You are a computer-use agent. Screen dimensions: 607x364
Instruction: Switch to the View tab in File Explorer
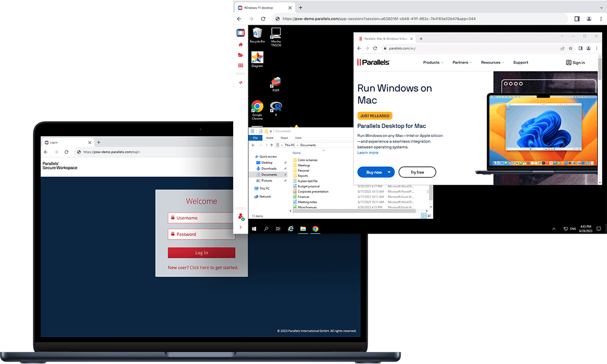298,138
